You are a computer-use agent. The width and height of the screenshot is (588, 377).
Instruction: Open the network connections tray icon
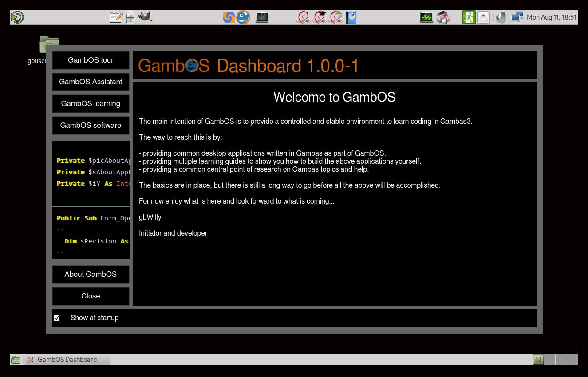click(517, 17)
